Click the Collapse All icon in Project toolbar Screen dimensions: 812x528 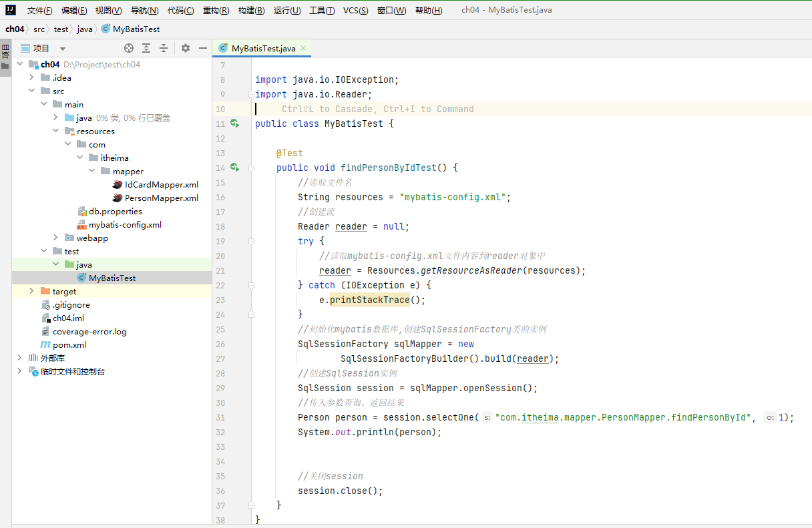pos(164,48)
